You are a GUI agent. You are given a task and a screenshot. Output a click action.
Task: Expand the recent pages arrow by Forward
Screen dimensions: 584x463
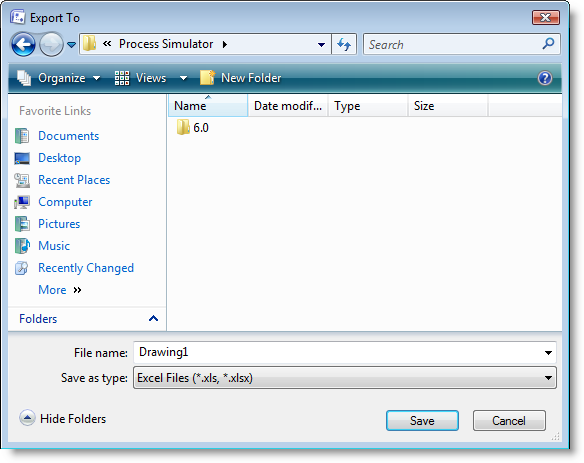click(72, 45)
